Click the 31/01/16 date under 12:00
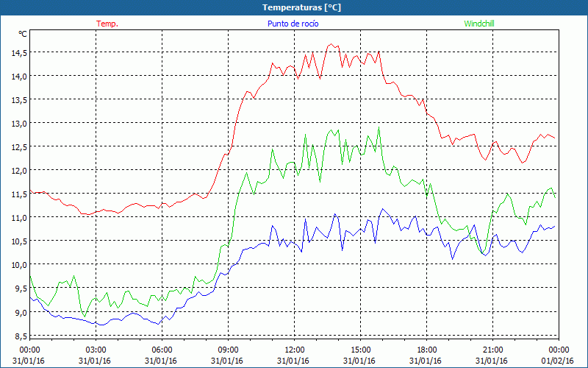This screenshot has height=368, width=588. coord(293,361)
